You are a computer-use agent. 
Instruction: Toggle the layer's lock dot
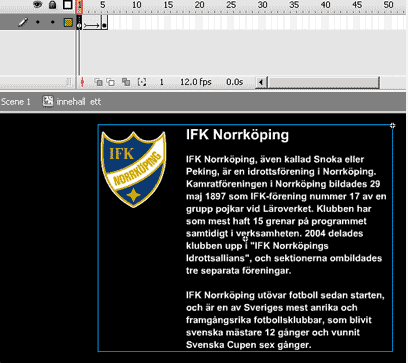(52, 23)
